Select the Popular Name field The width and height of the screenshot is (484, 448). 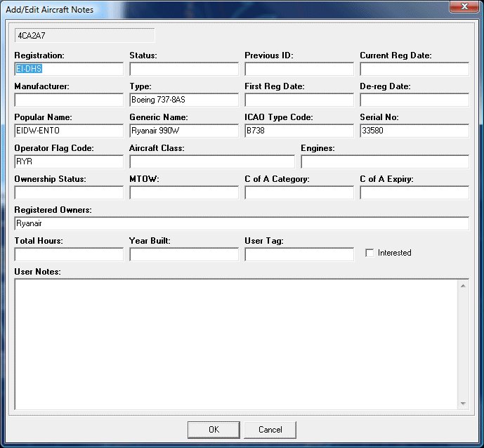click(69, 131)
